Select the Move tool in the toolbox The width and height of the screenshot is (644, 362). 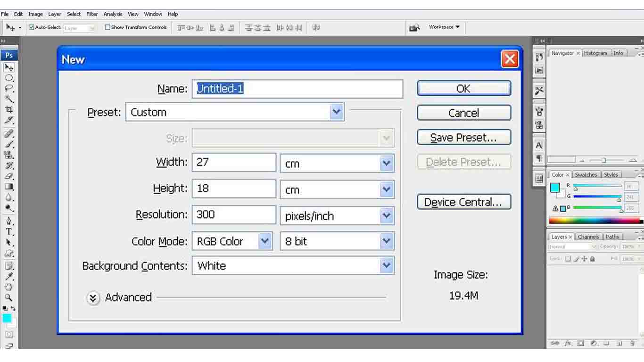pyautogui.click(x=9, y=67)
